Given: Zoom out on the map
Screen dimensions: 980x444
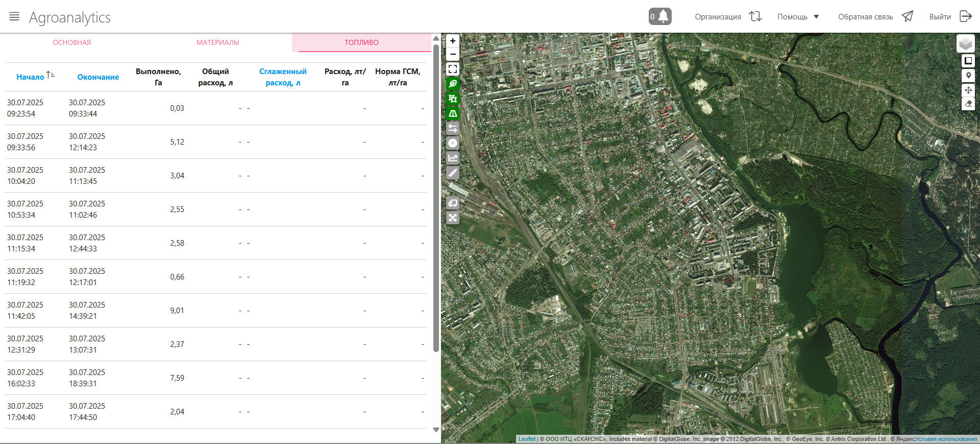Looking at the screenshot, I should (x=453, y=54).
